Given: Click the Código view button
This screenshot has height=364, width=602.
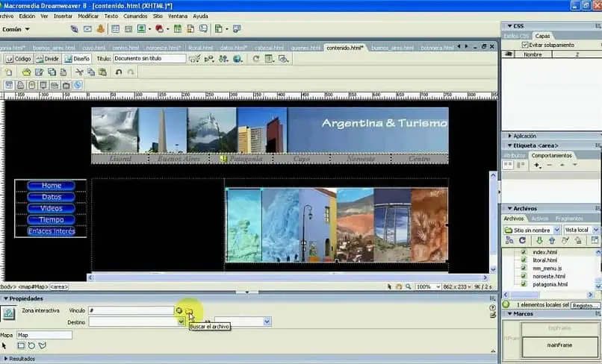Looking at the screenshot, I should click(x=18, y=59).
